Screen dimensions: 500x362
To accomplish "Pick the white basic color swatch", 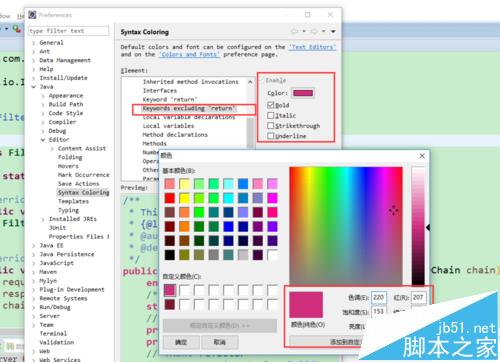I will tap(272, 255).
